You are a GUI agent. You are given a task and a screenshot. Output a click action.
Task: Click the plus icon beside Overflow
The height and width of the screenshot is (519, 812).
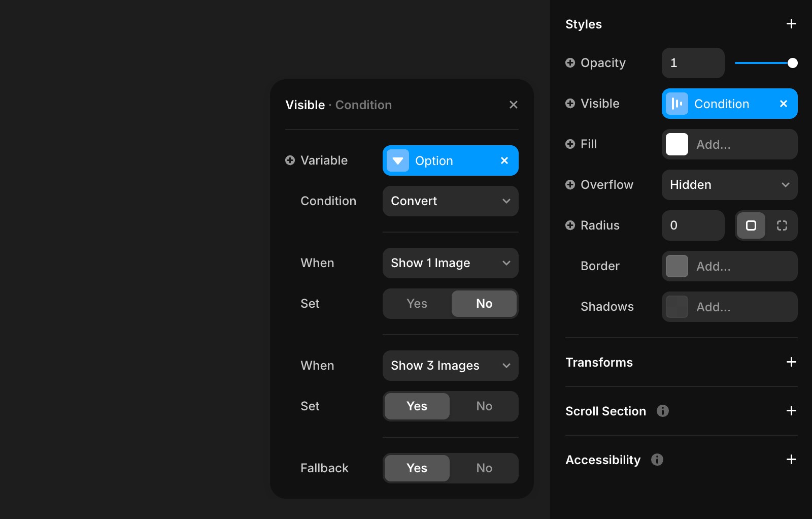[570, 184]
